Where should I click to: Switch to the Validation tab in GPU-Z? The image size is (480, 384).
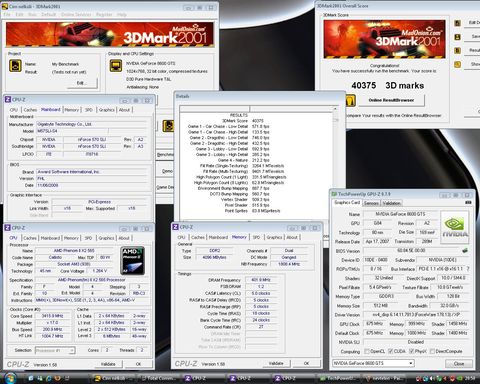click(x=391, y=203)
